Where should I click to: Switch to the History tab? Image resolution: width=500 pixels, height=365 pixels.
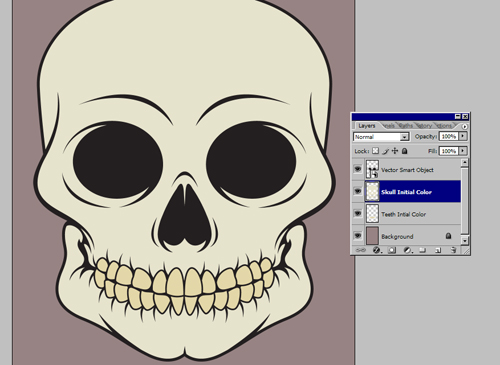pyautogui.click(x=424, y=126)
